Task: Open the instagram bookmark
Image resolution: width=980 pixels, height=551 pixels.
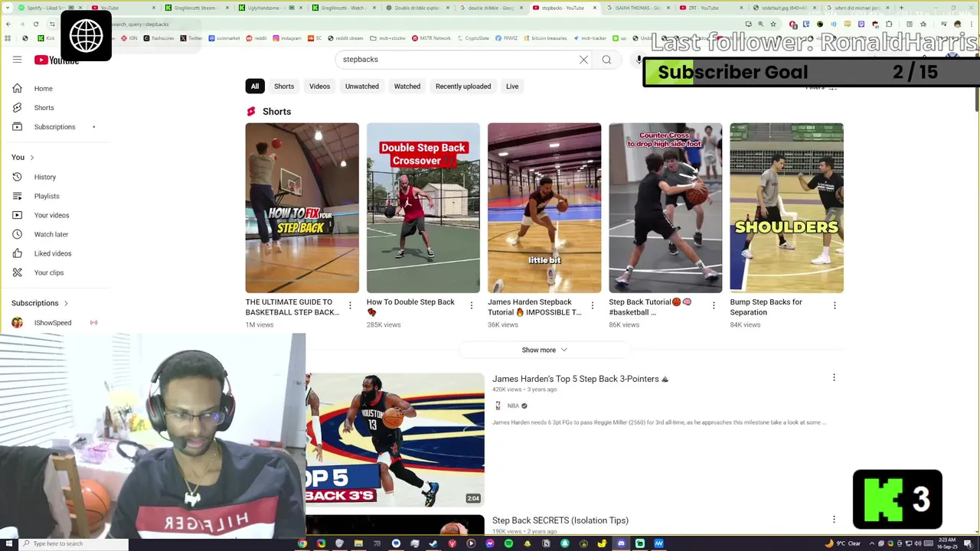Action: [x=287, y=38]
